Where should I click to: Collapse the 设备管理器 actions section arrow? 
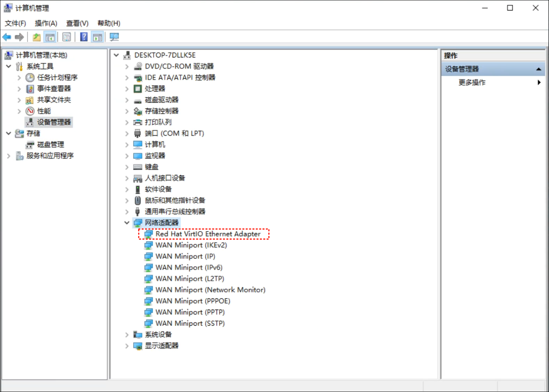pyautogui.click(x=539, y=69)
